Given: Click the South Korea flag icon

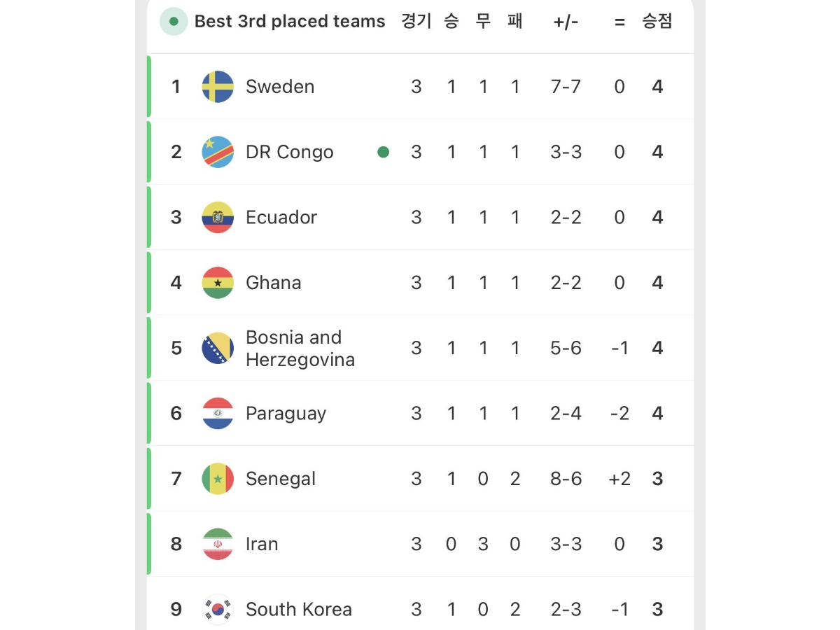Looking at the screenshot, I should (x=218, y=609).
